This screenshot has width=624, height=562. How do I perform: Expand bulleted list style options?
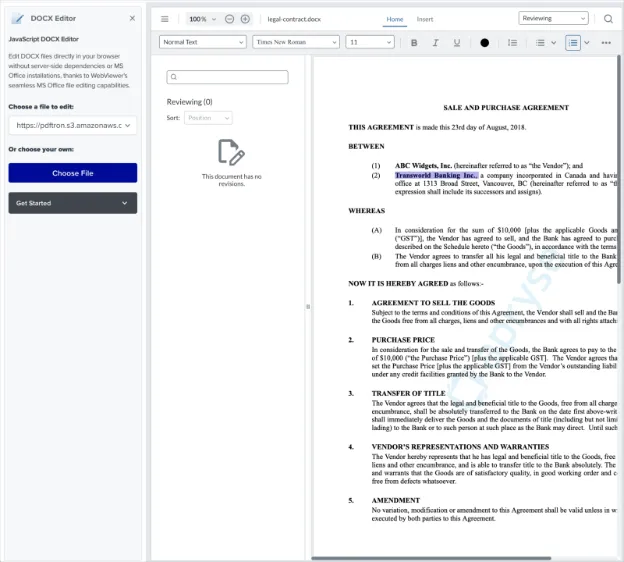[554, 43]
